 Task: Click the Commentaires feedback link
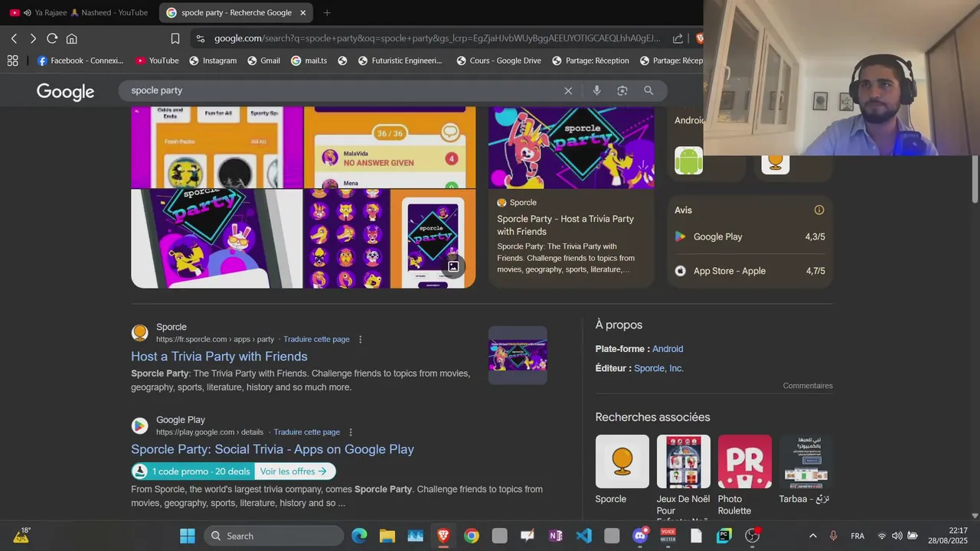808,386
